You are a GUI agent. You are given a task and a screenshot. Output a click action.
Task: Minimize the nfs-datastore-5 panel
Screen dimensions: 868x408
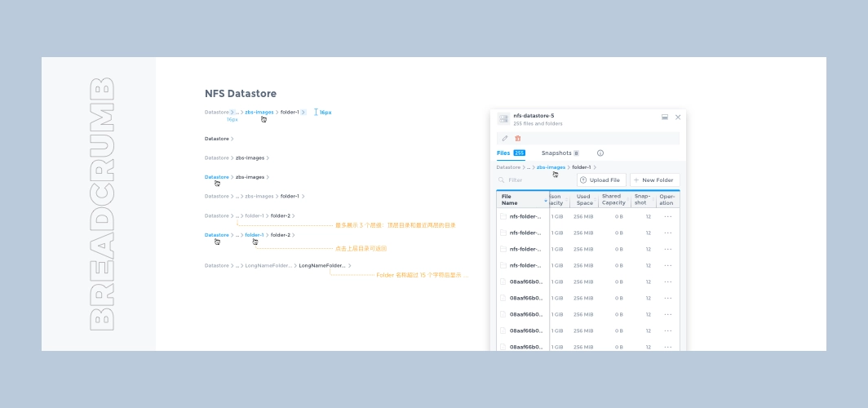click(665, 118)
